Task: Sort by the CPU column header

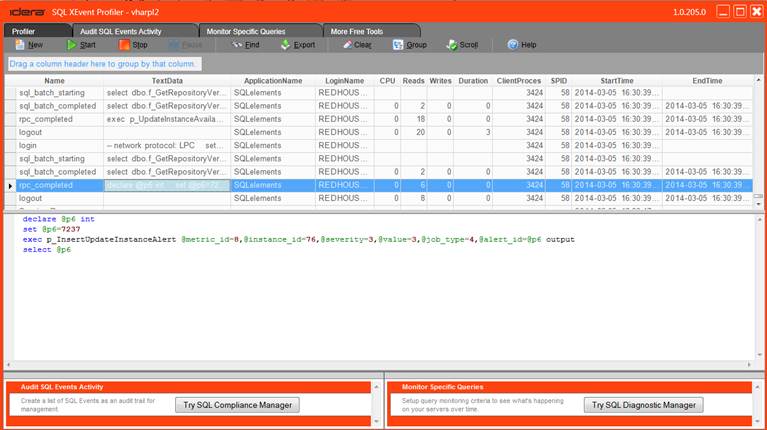Action: (x=387, y=81)
